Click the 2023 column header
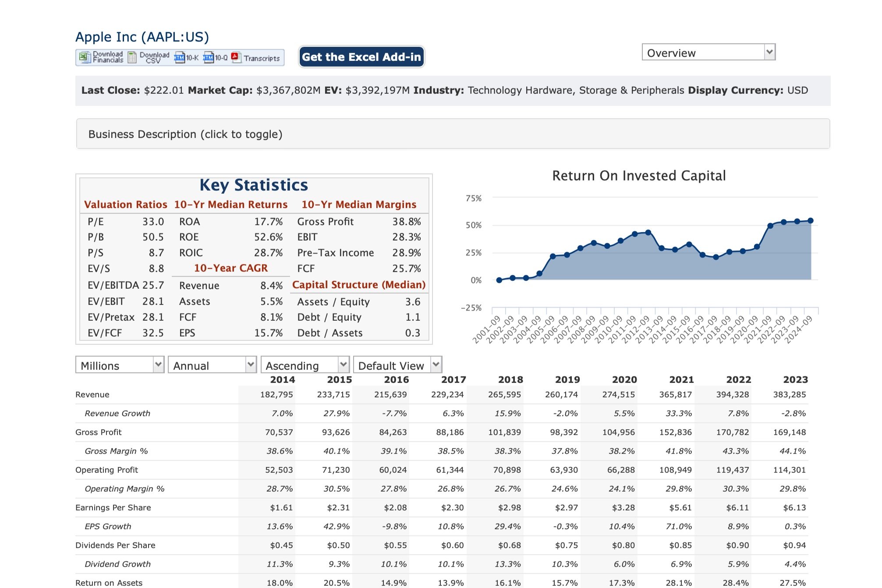Screen dimensions: 882x588 795,379
